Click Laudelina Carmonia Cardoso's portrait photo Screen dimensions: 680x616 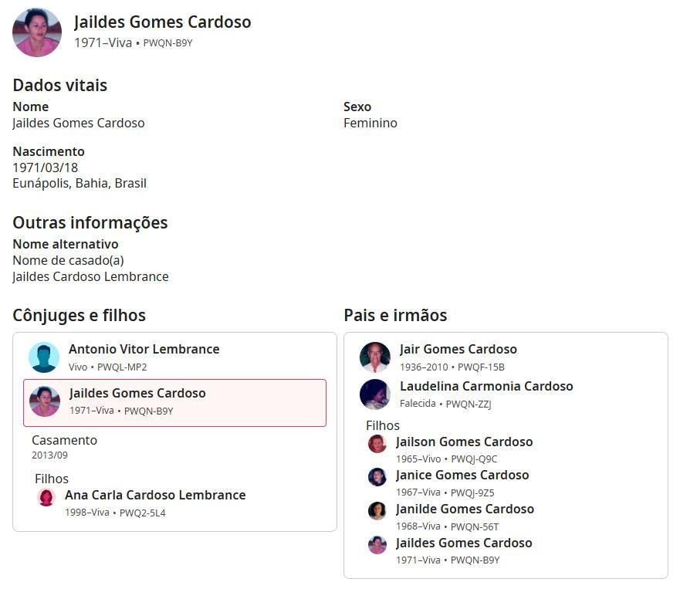point(375,394)
